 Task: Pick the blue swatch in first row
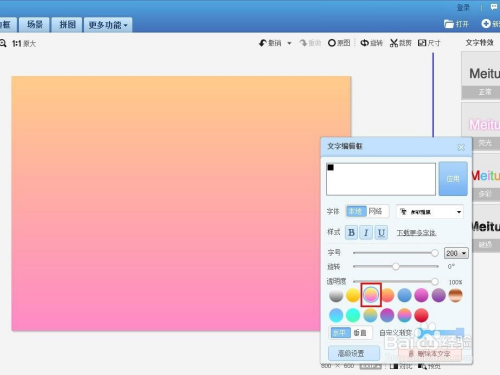coord(404,295)
